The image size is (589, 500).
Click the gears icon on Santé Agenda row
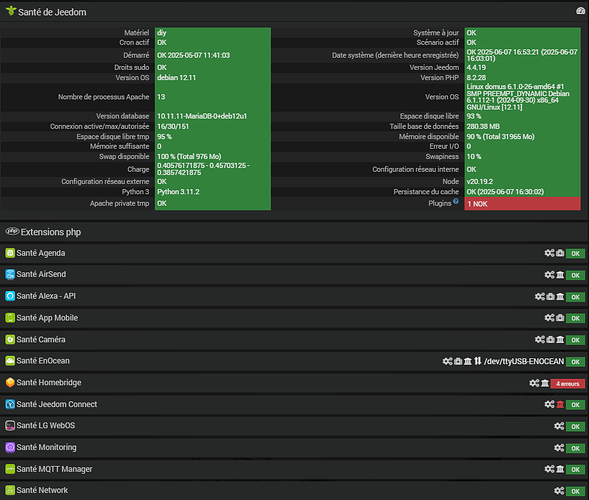549,253
